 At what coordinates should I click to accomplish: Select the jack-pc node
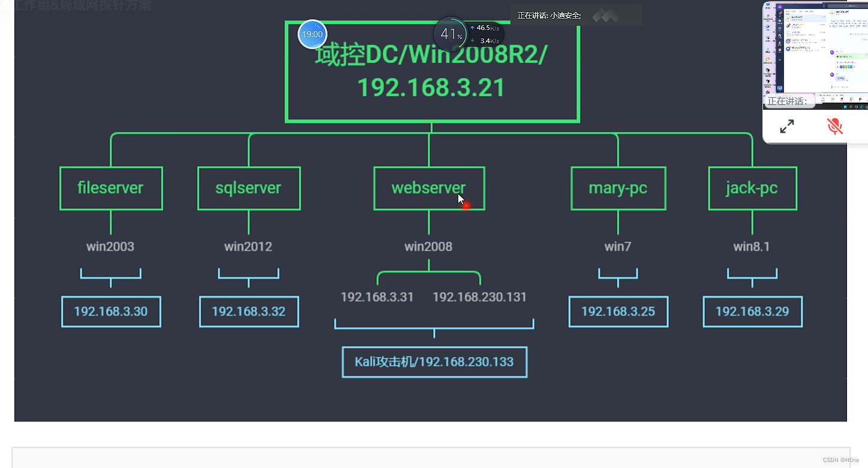pos(752,188)
